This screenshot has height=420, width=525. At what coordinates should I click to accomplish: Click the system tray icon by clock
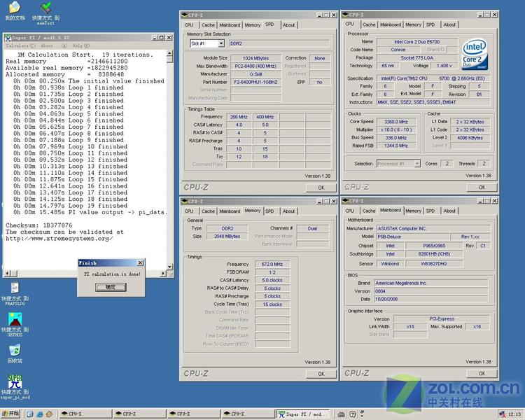pyautogui.click(x=502, y=414)
